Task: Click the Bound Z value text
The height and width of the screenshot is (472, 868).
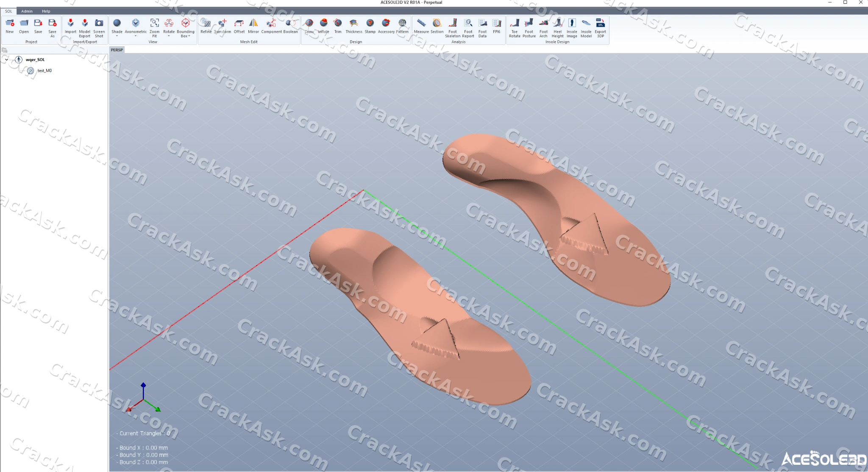Action: (142, 462)
